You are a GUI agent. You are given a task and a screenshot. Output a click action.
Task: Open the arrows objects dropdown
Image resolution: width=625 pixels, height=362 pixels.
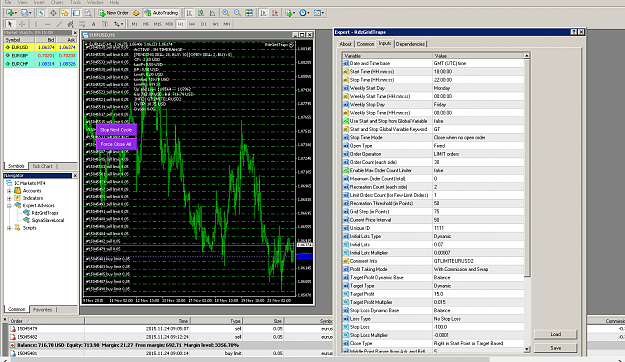[x=118, y=24]
